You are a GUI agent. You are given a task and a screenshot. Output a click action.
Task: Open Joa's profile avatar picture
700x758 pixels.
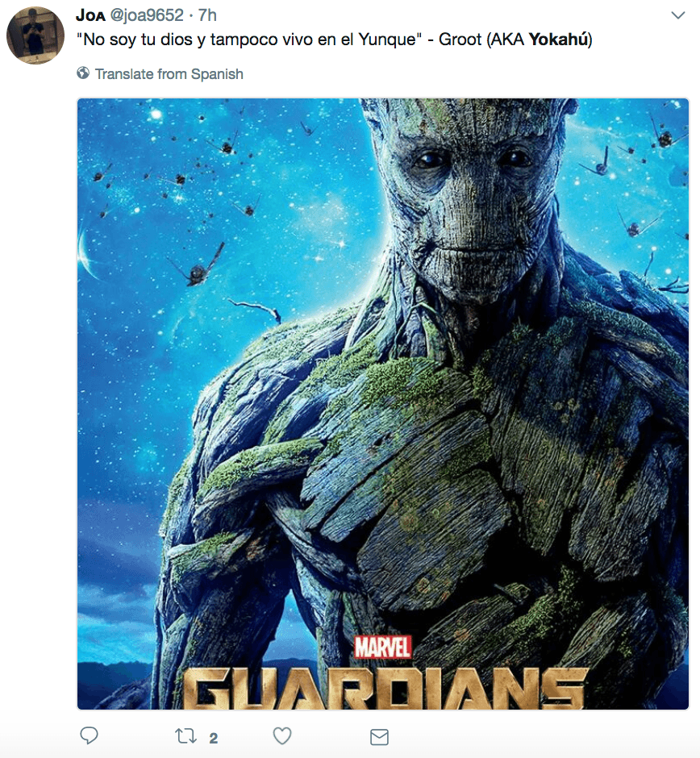35,35
